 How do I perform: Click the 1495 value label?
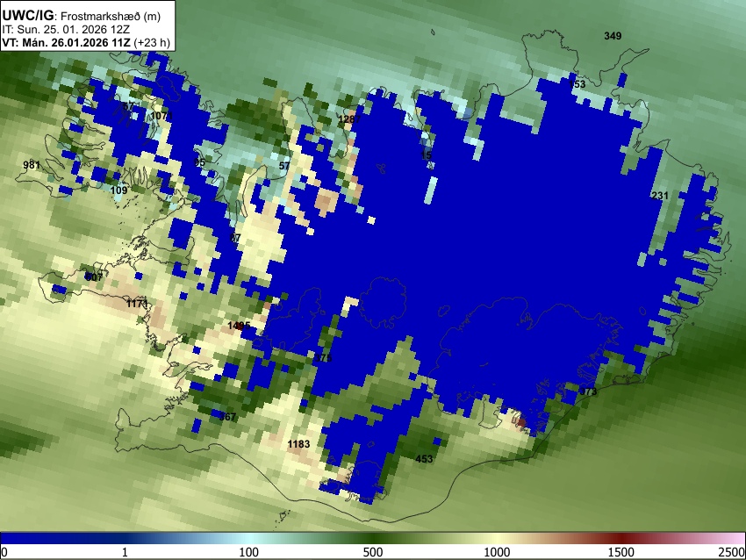click(239, 326)
